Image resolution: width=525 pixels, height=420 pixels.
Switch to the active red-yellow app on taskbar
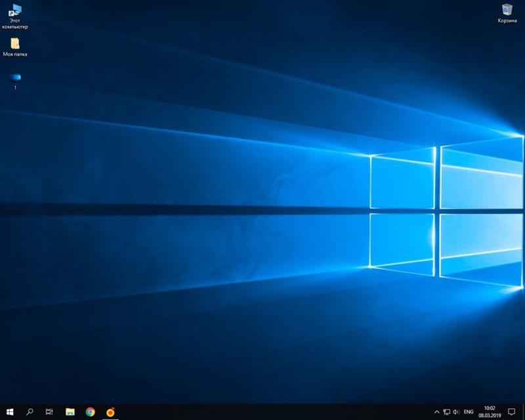110,411
